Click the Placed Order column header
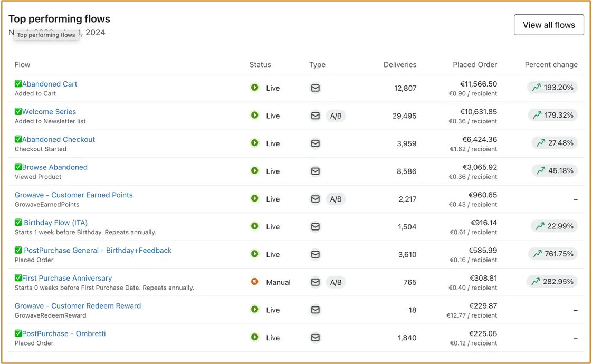Viewport: 592px width, 364px height. click(475, 64)
